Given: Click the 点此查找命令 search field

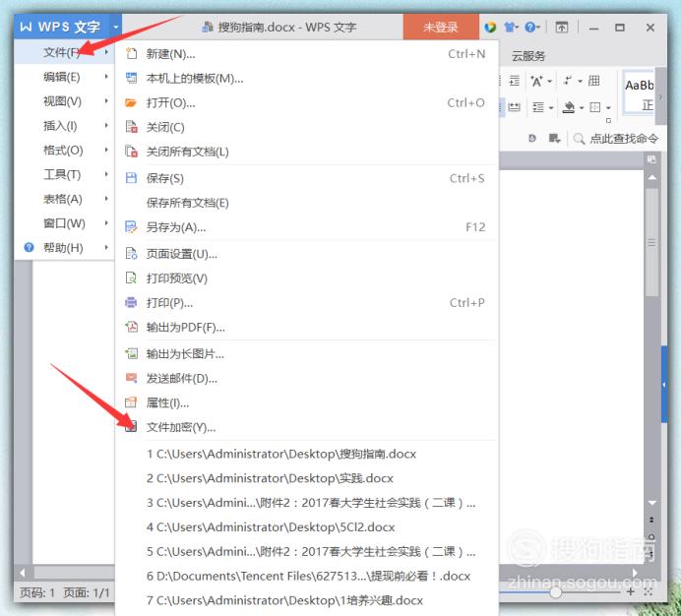Looking at the screenshot, I should point(616,139).
